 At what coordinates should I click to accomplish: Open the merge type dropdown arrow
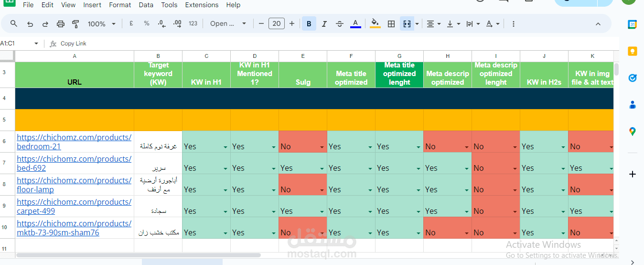pyautogui.click(x=417, y=23)
